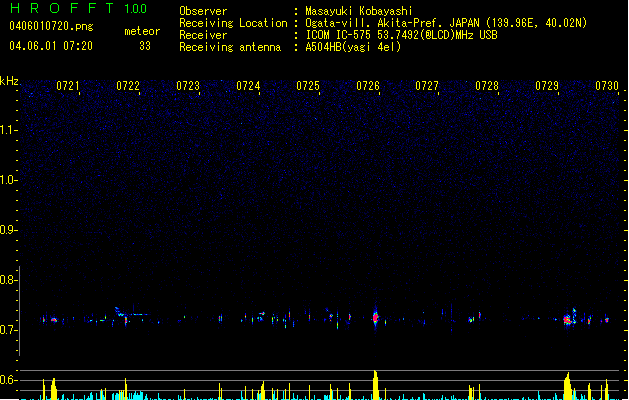Select the file name 0406010720.png
The height and width of the screenshot is (400, 629).
[51, 26]
